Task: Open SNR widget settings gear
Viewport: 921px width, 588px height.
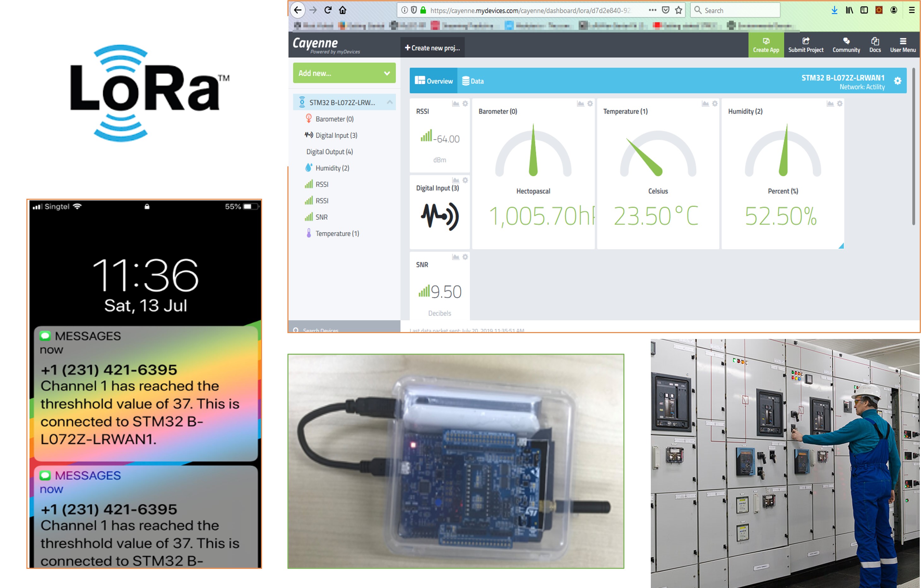Action: pos(465,257)
